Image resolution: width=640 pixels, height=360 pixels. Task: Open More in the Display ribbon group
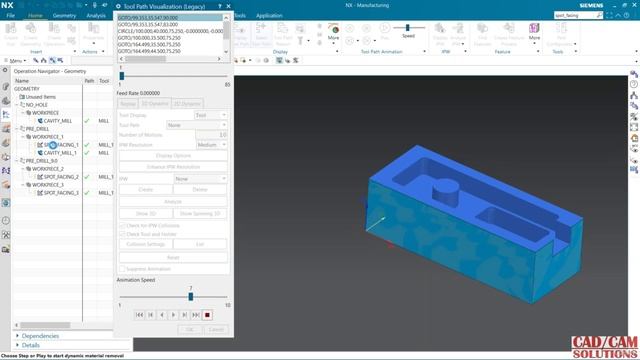click(x=333, y=33)
